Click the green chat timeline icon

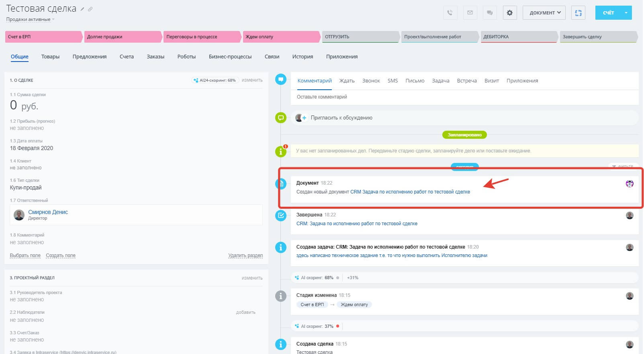pyautogui.click(x=280, y=118)
